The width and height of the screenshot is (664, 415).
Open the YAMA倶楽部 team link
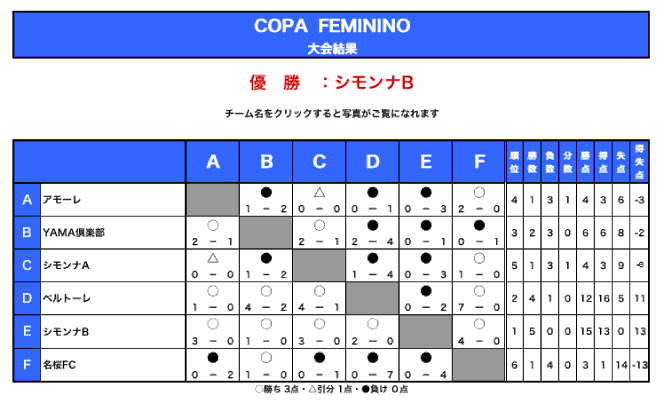[74, 232]
